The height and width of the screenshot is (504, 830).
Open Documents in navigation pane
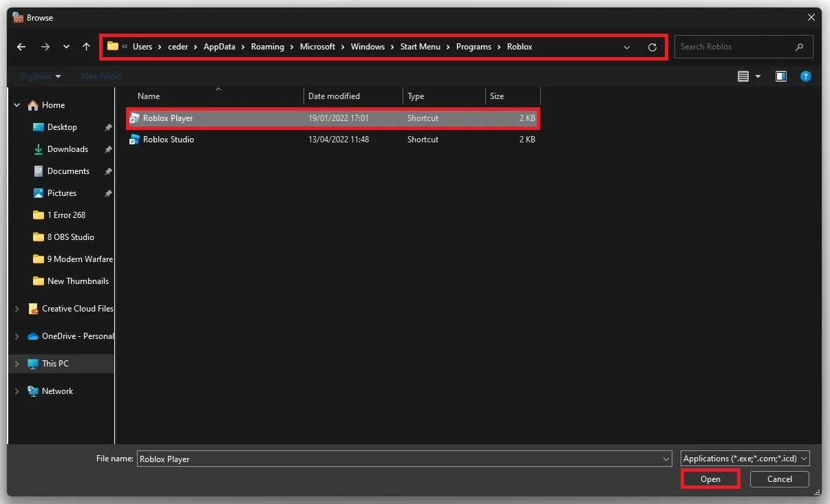tap(68, 171)
